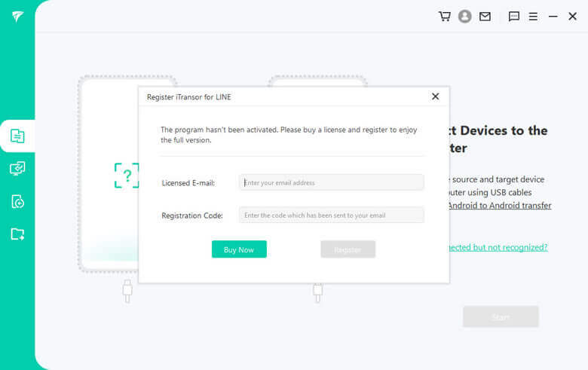Viewport: 588px width, 370px height.
Task: Click the Licensed E-mail label
Action: (x=188, y=183)
